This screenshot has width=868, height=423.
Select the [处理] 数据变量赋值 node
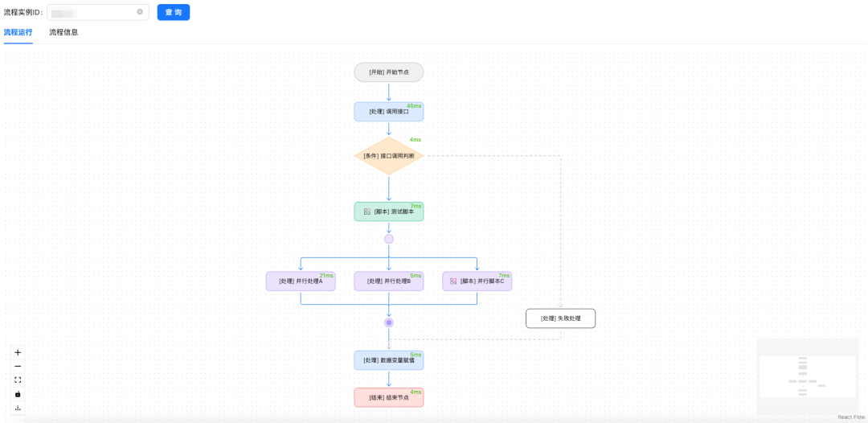coord(389,360)
